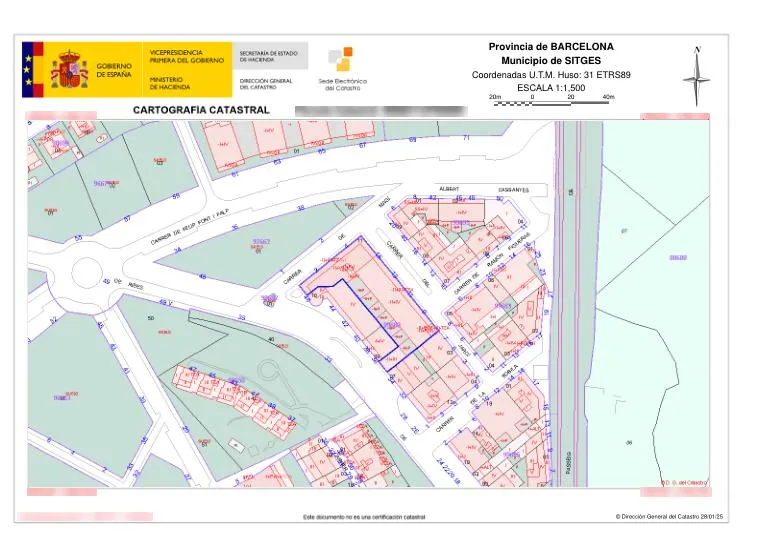This screenshot has width=766, height=556.
Task: Select the Provincia de BARCELONA heading
Action: [x=551, y=47]
